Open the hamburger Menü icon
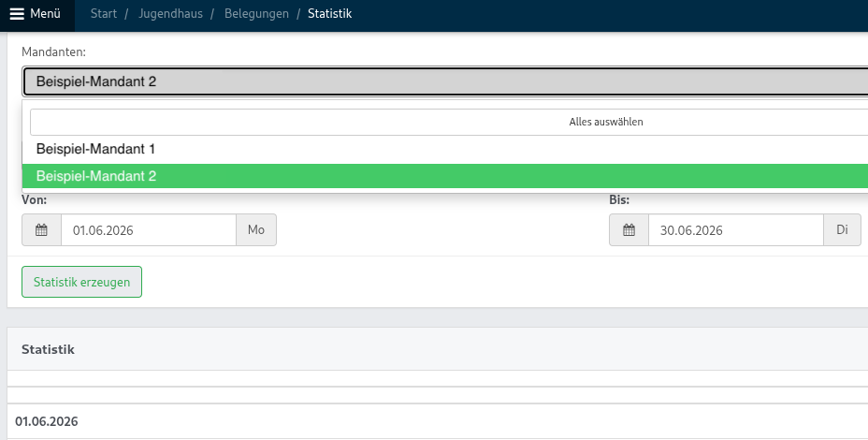 pos(17,14)
